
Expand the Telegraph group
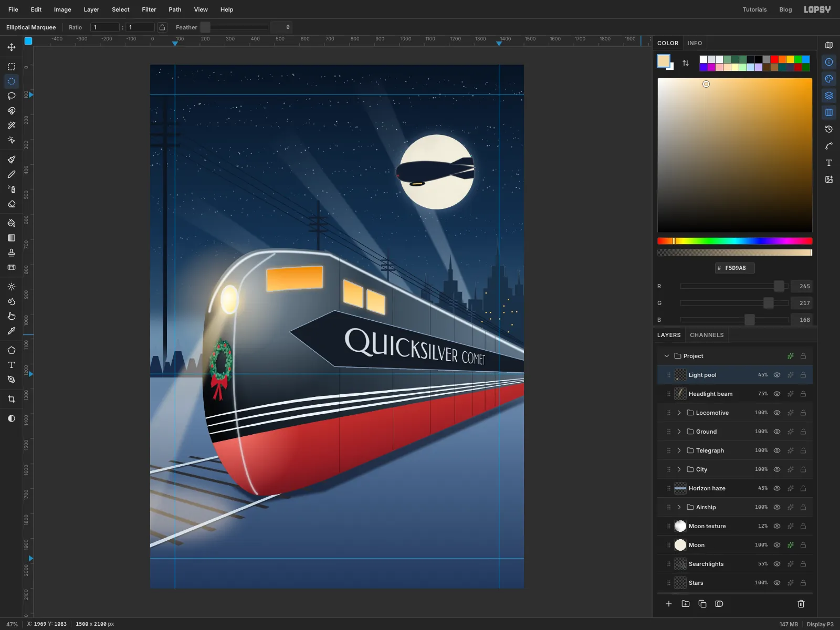coord(679,450)
